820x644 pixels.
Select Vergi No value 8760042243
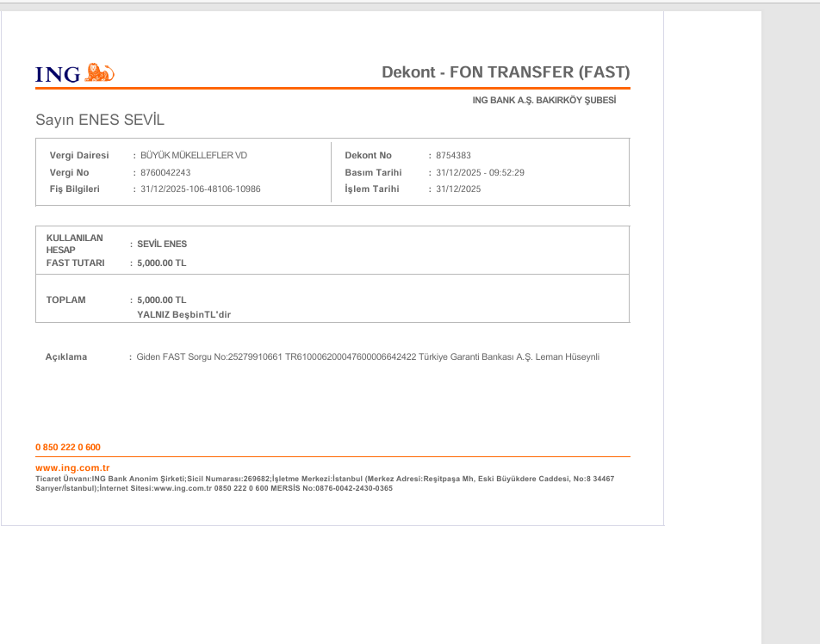click(x=165, y=172)
